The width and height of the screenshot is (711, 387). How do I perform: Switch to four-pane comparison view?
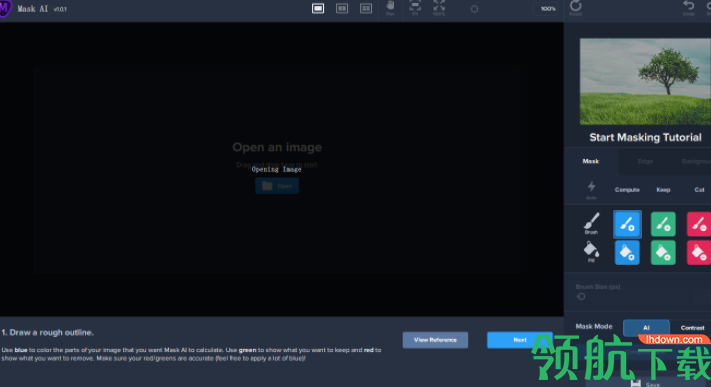pos(366,9)
